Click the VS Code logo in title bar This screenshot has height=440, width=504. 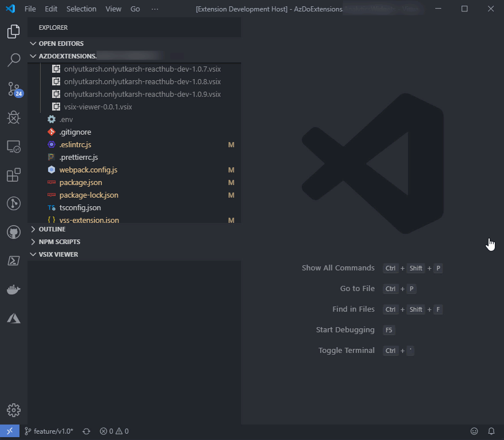(x=10, y=9)
